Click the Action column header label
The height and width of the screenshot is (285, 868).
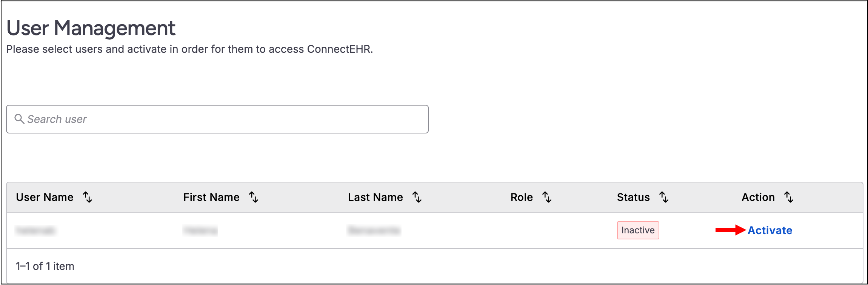click(758, 197)
